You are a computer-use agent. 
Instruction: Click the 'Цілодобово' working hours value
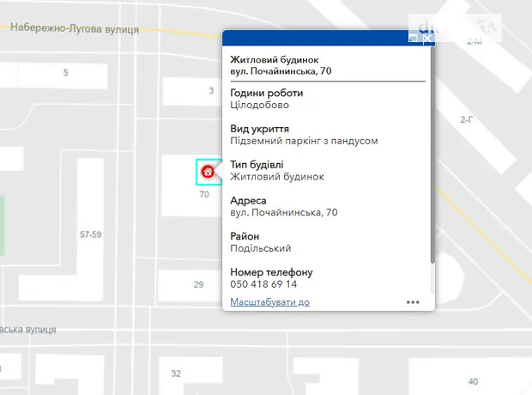click(259, 105)
